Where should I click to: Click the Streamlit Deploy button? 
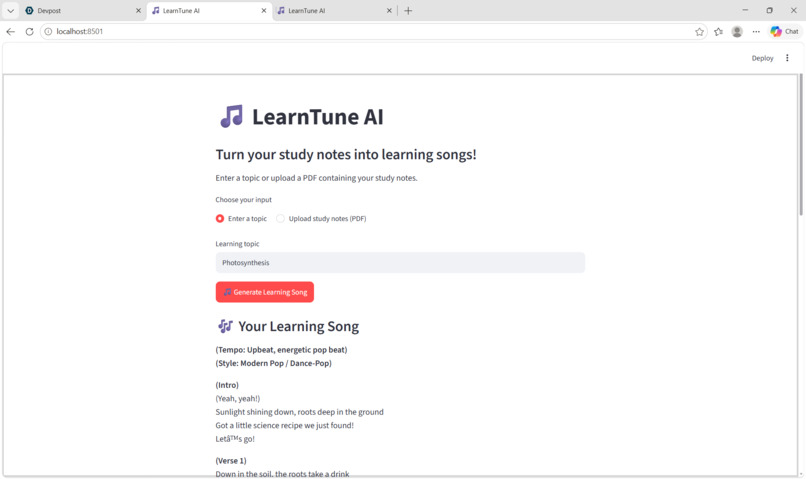coord(762,58)
